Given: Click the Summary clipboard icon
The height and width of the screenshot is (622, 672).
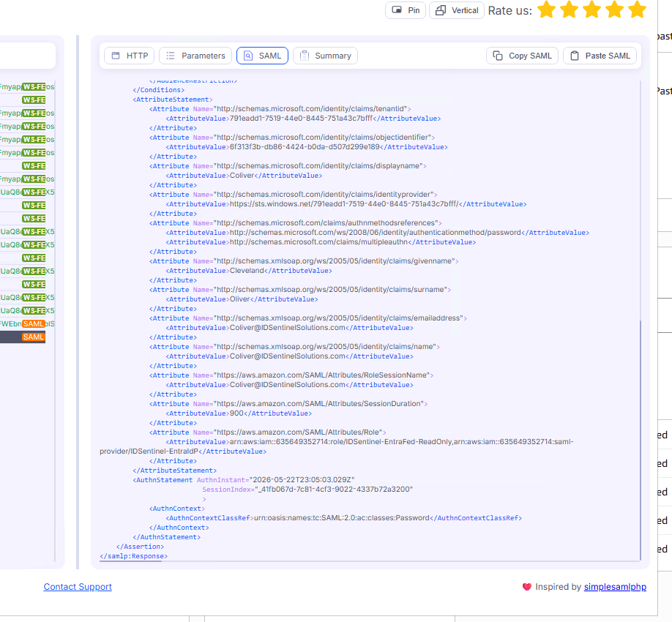Looking at the screenshot, I should (305, 56).
